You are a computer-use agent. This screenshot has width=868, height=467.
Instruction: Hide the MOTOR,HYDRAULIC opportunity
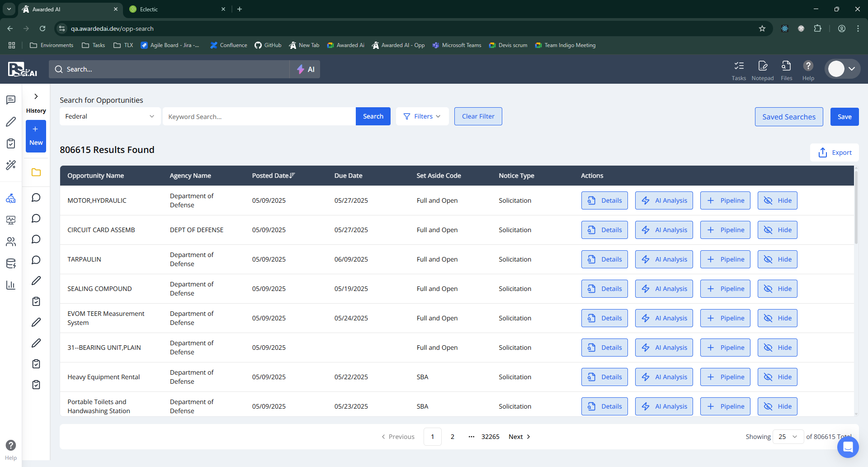point(777,200)
